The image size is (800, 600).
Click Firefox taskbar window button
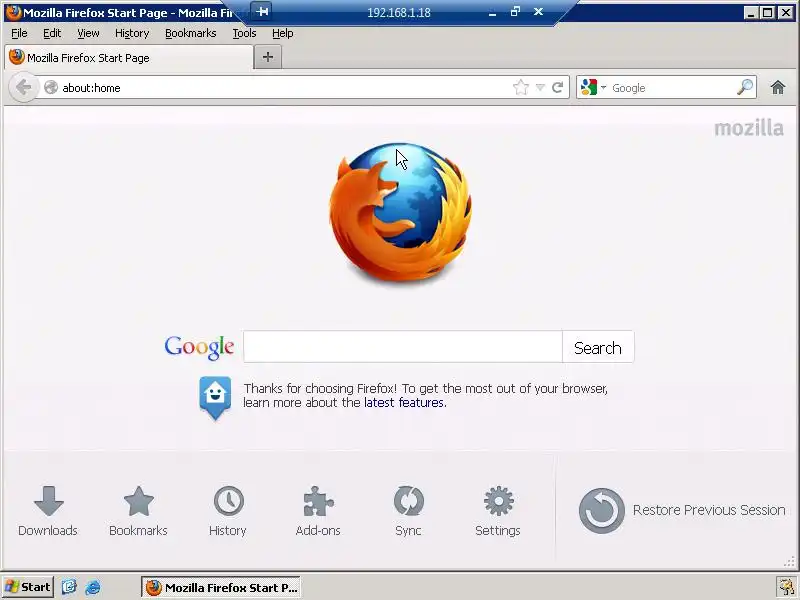point(221,588)
